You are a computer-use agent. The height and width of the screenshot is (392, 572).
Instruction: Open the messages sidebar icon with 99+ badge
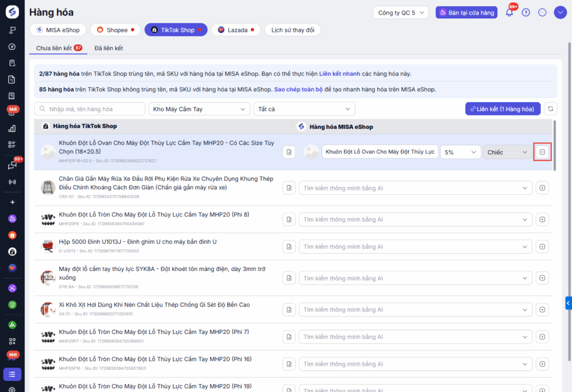coord(12,165)
